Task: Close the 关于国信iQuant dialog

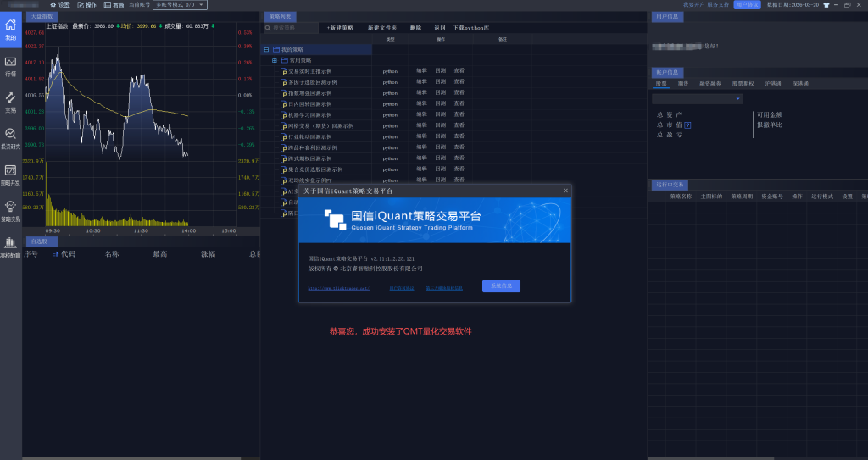Action: coord(565,191)
